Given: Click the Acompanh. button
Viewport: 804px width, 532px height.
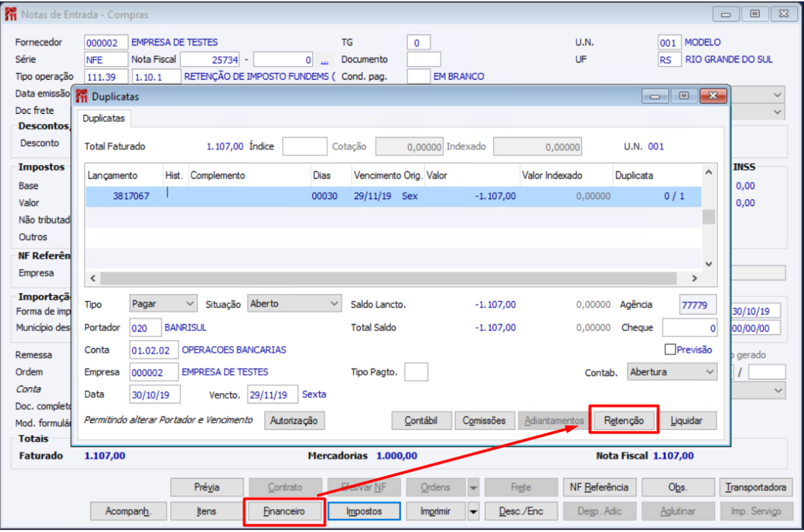Looking at the screenshot, I should (x=128, y=511).
